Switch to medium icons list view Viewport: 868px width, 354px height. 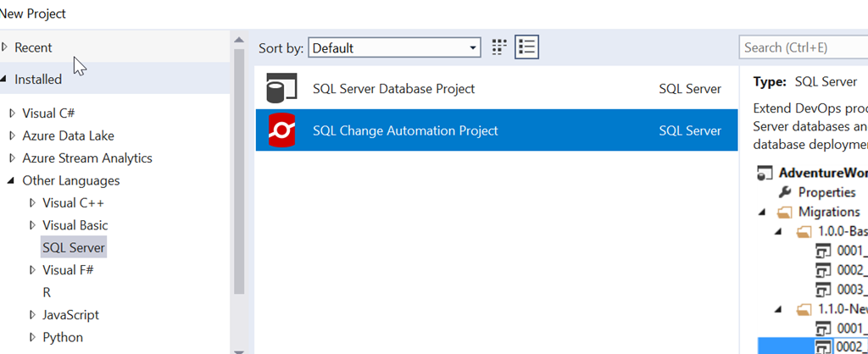[x=527, y=47]
